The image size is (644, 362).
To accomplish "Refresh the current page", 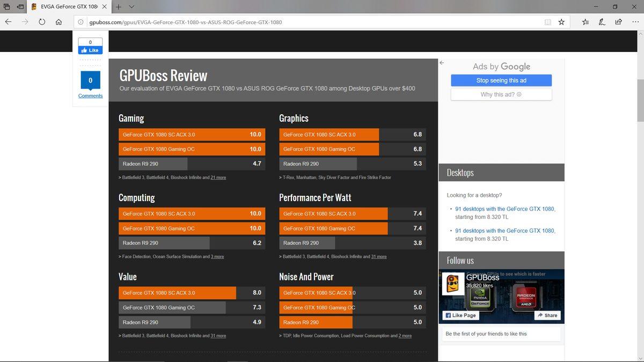I will [42, 22].
